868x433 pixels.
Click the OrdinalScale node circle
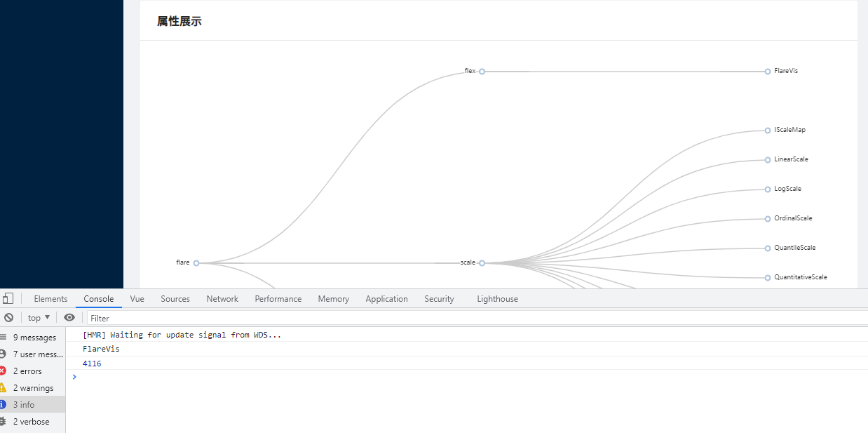click(x=768, y=219)
